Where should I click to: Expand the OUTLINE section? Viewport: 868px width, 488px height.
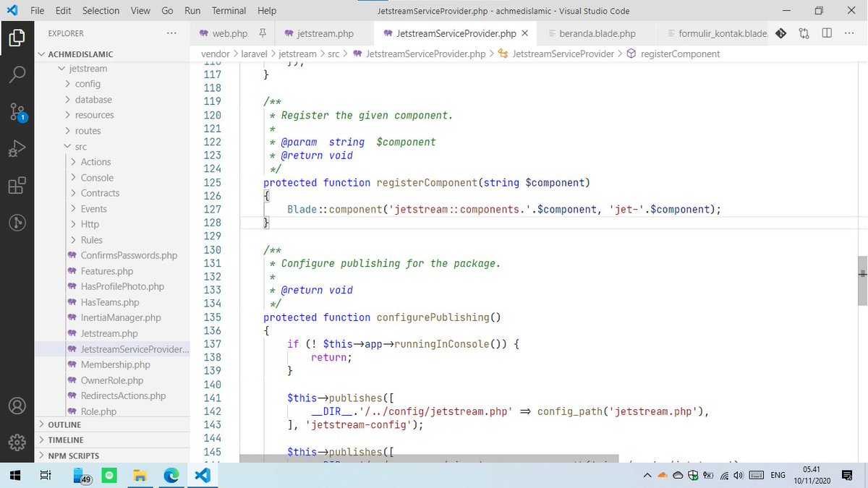[x=112, y=424]
